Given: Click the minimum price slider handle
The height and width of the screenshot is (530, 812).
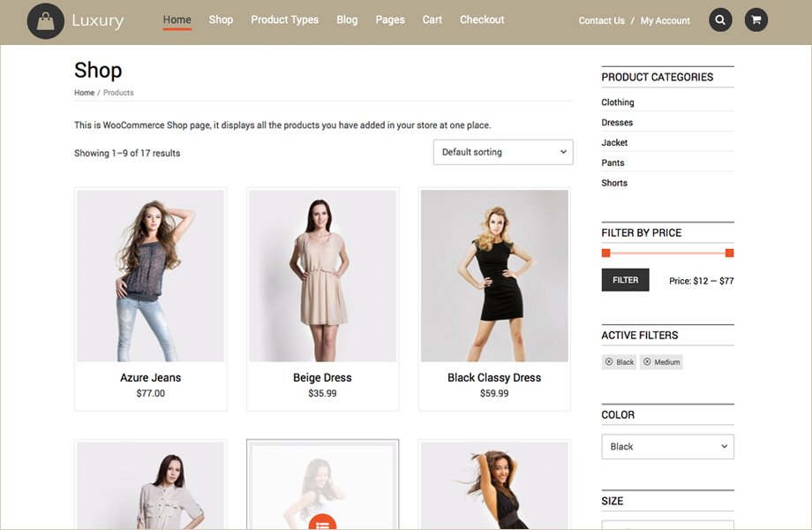Looking at the screenshot, I should [x=605, y=253].
